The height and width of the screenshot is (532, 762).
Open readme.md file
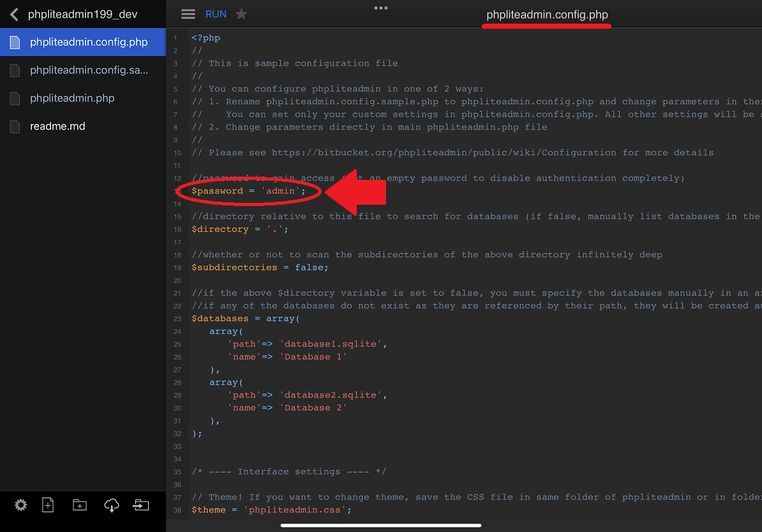click(x=82, y=126)
